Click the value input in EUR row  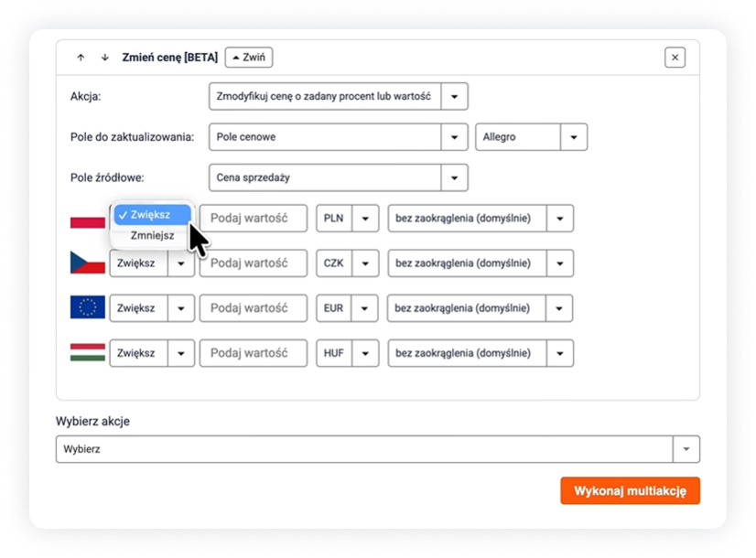click(254, 308)
